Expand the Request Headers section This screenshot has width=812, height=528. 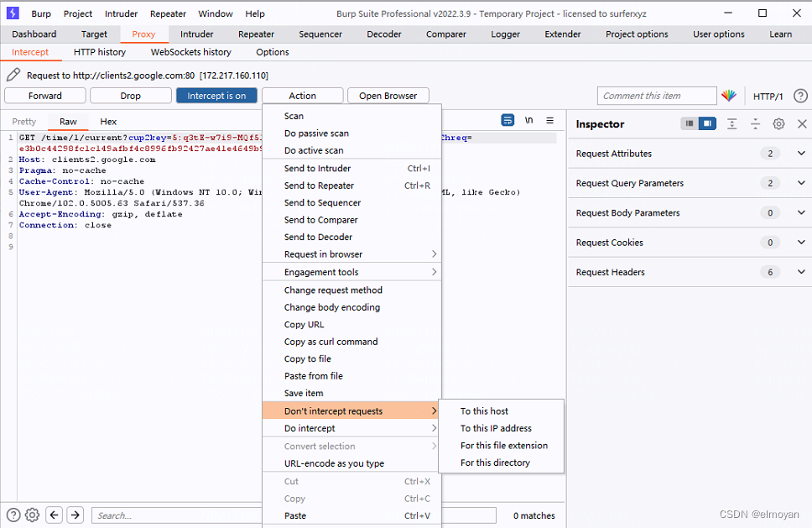(x=801, y=271)
